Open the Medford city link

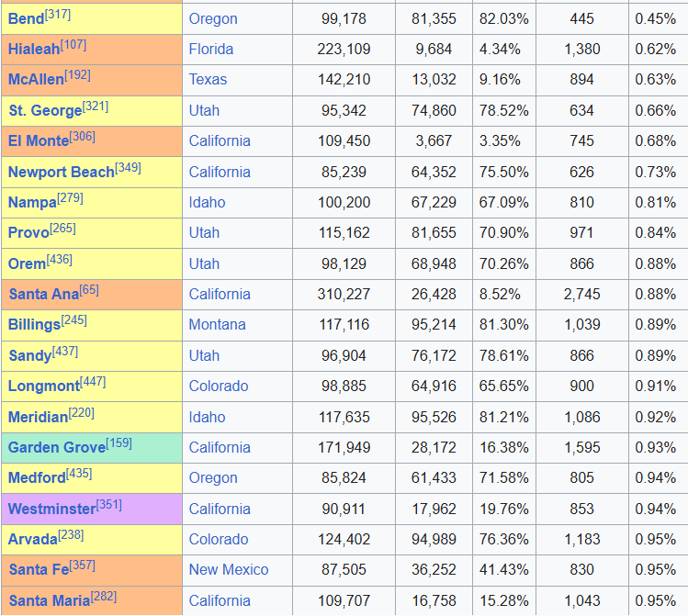click(x=37, y=477)
